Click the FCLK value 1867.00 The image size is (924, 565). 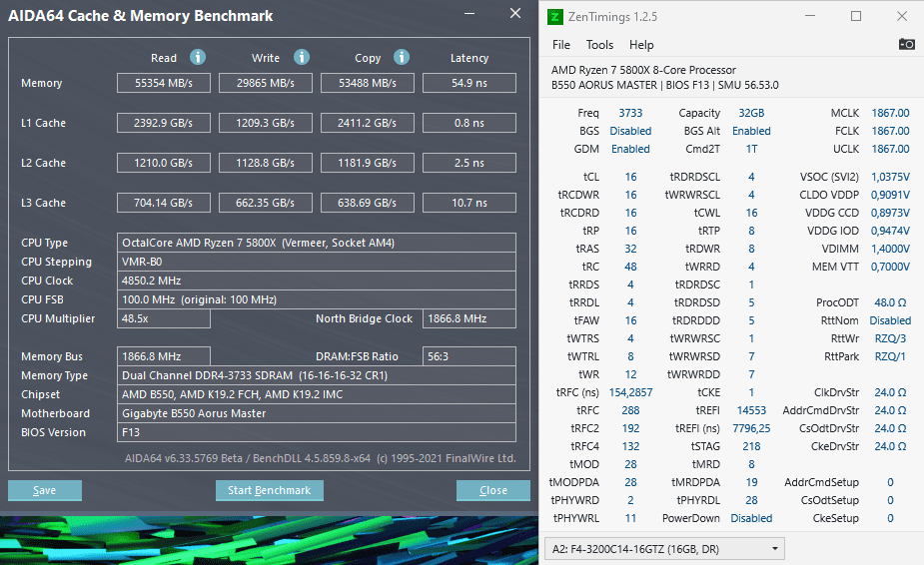(890, 131)
